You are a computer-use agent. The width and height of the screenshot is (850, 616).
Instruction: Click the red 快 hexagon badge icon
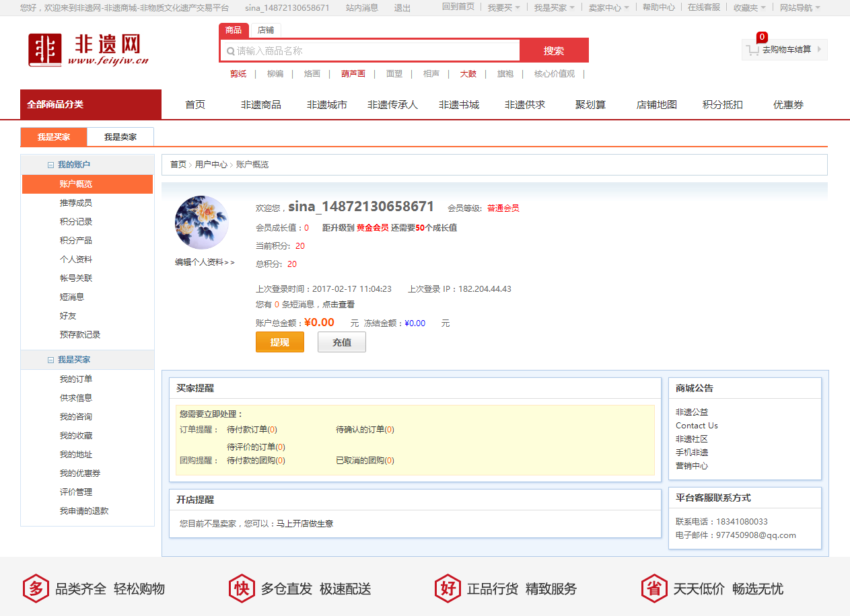(241, 588)
